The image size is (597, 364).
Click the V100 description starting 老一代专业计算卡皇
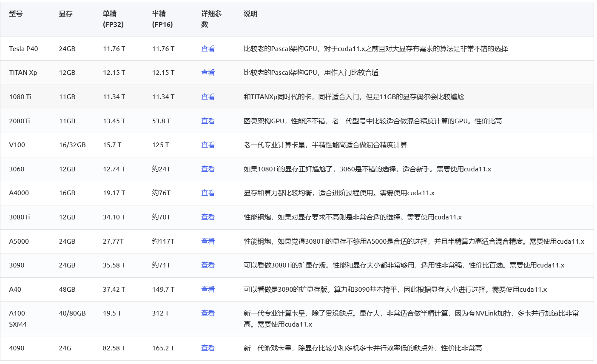(x=325, y=145)
